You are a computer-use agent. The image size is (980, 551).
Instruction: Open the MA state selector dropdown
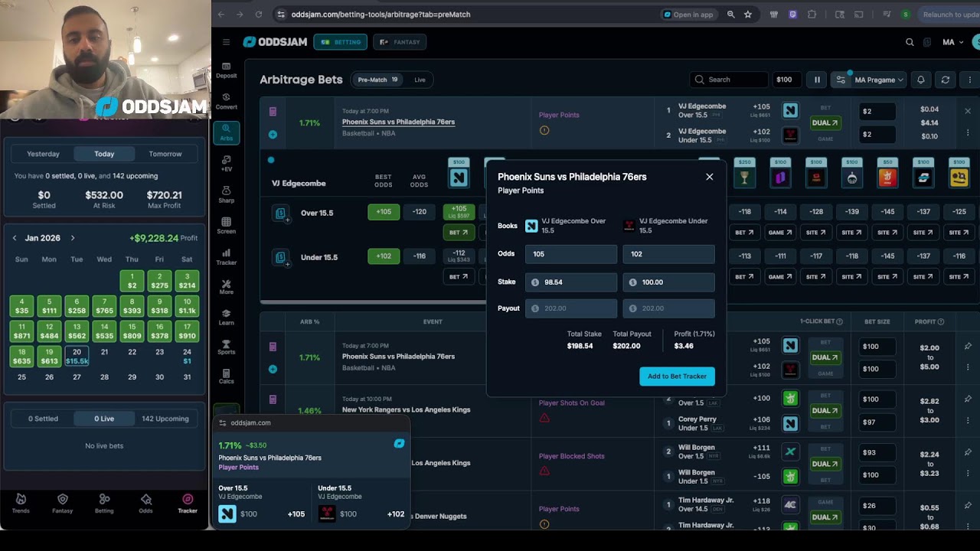[x=953, y=42]
